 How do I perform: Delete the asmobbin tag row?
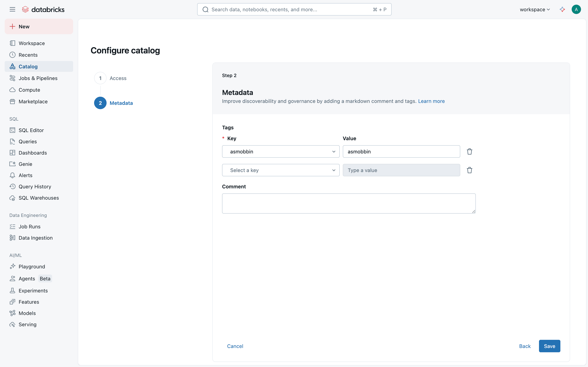(469, 151)
